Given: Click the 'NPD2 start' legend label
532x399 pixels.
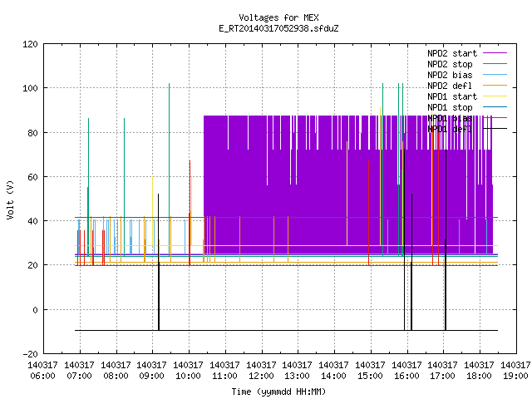Looking at the screenshot, I should click(452, 53).
